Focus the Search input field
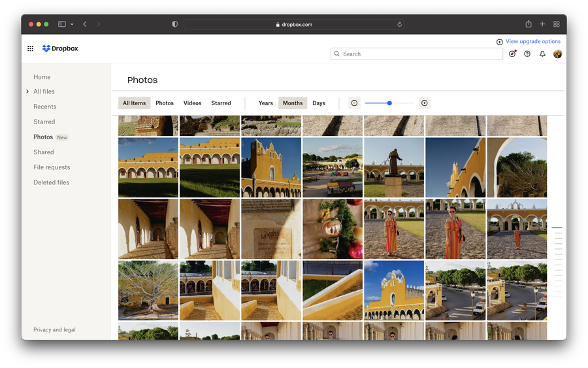The width and height of the screenshot is (588, 368). tap(417, 54)
